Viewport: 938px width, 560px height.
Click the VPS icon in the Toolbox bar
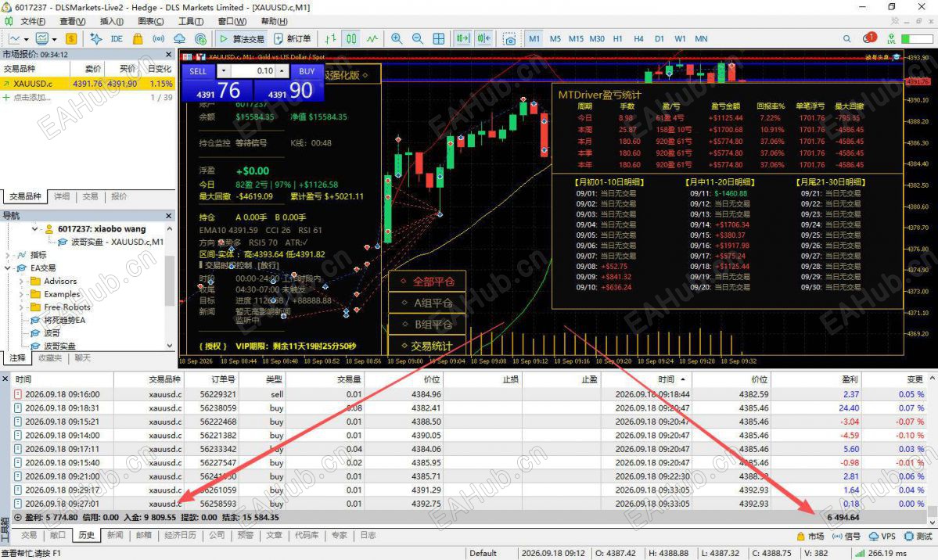click(x=882, y=536)
